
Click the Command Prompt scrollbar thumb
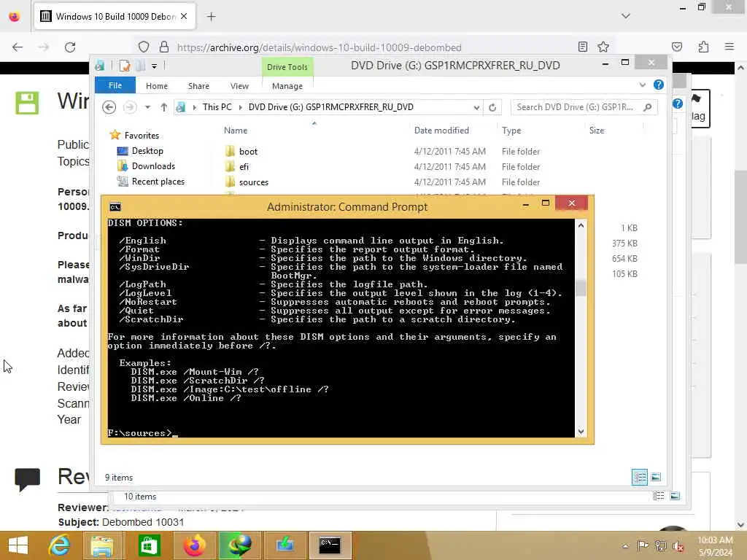[x=581, y=287]
